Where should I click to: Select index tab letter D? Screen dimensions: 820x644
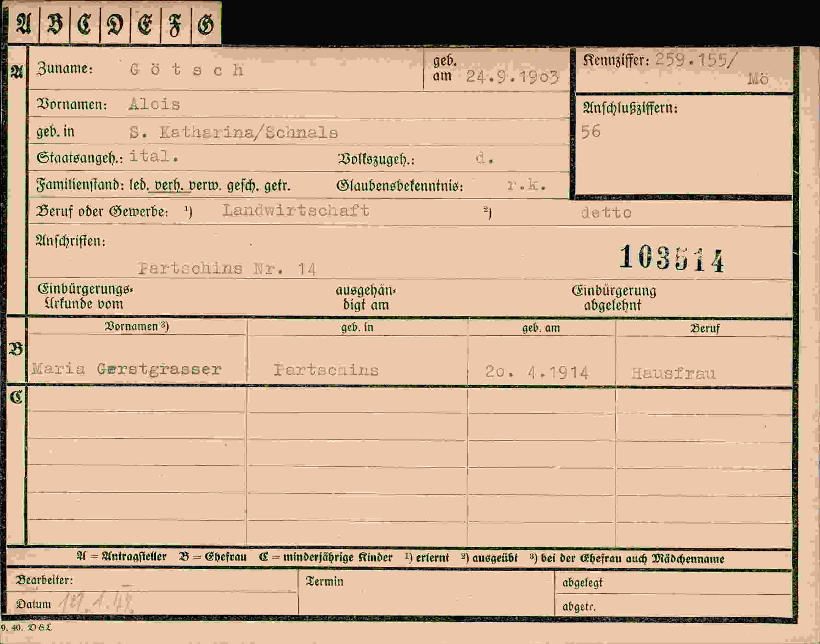[115, 24]
